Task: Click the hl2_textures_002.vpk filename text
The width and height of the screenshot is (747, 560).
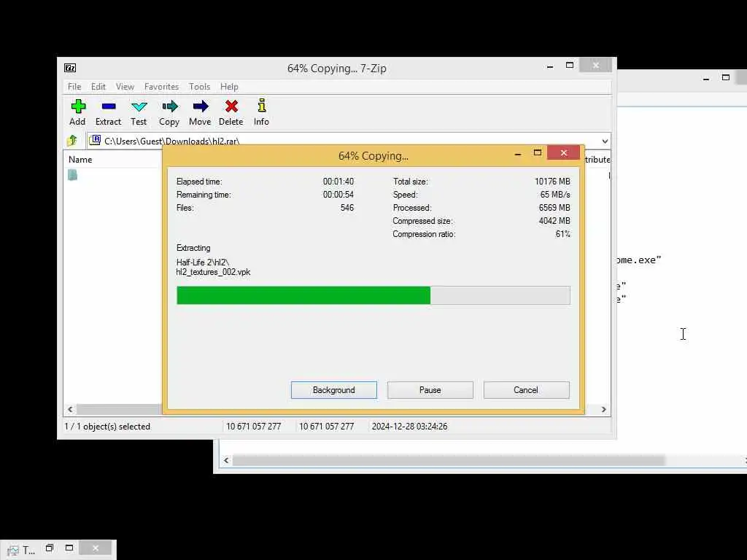Action: [x=213, y=273]
